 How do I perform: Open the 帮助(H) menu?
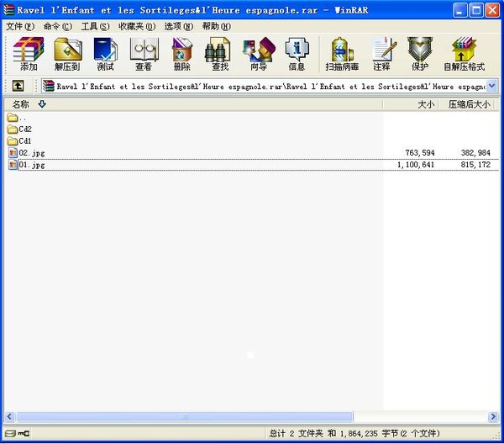217,26
